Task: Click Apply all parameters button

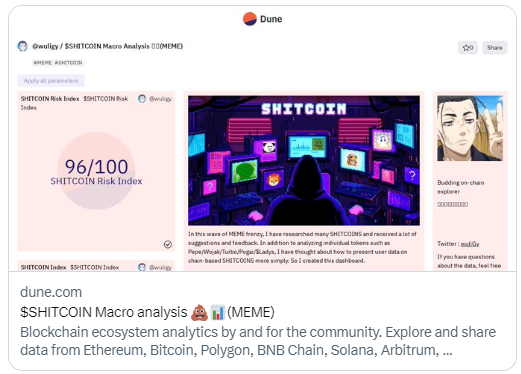Action: (x=51, y=81)
